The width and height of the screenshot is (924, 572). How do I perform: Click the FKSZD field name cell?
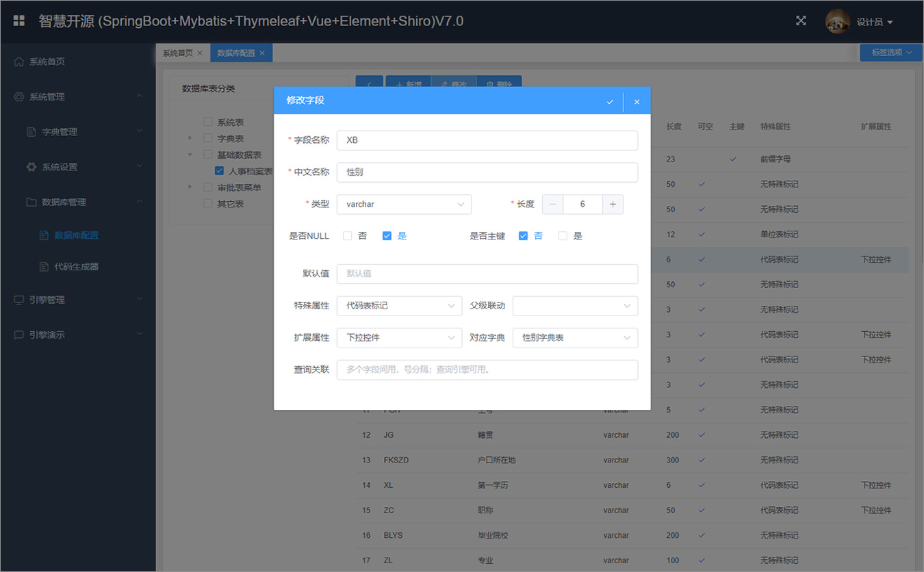pyautogui.click(x=396, y=460)
